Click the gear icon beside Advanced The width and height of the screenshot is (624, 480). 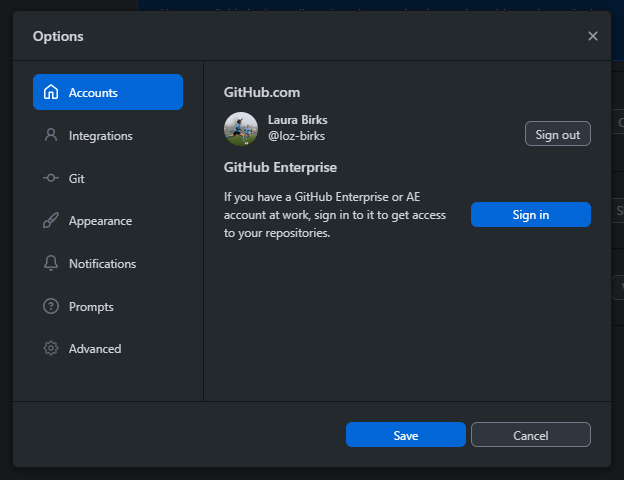(51, 349)
